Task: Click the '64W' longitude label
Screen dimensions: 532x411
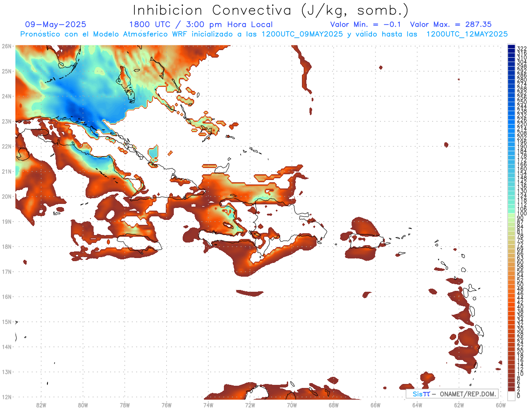Action: pyautogui.click(x=417, y=405)
